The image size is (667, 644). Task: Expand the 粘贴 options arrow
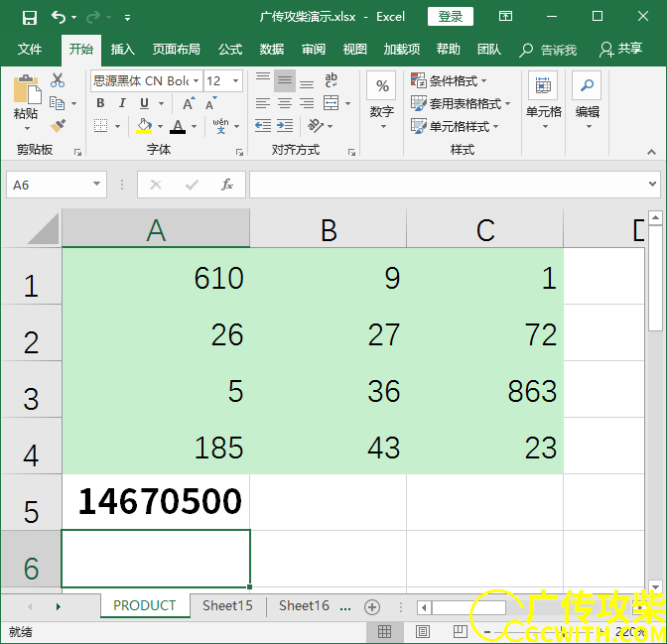27,128
